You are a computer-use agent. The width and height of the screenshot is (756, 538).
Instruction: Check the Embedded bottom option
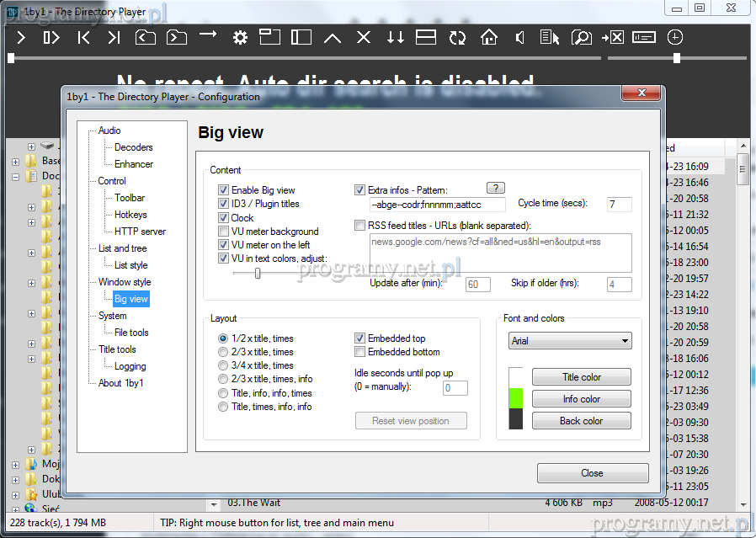pyautogui.click(x=360, y=352)
